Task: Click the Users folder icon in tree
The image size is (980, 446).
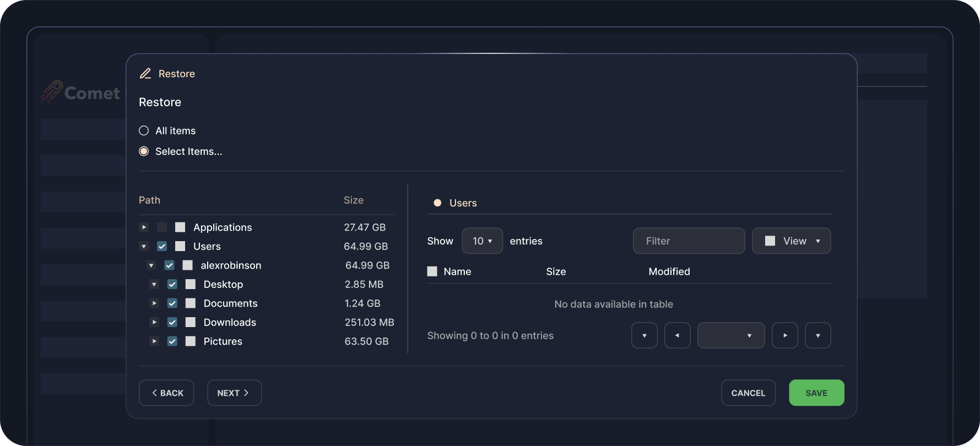Action: coord(180,246)
